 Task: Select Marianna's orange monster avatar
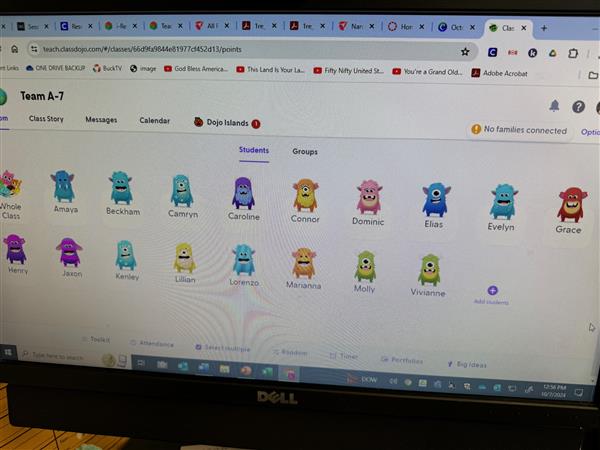[x=304, y=263]
